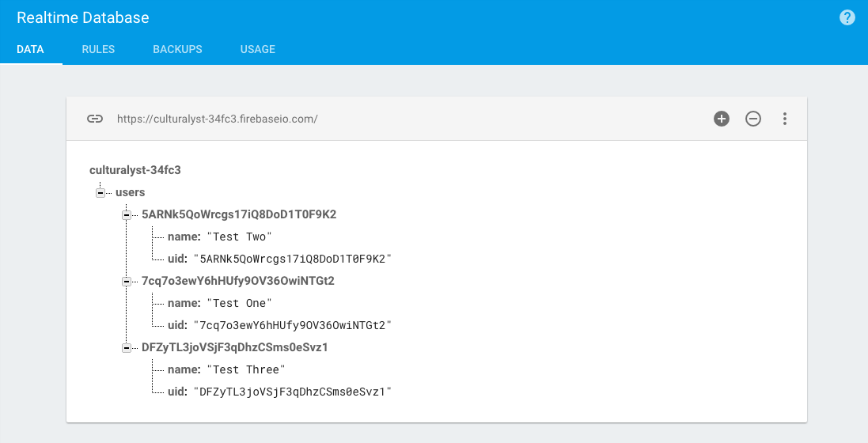Select the users key label

[x=130, y=192]
